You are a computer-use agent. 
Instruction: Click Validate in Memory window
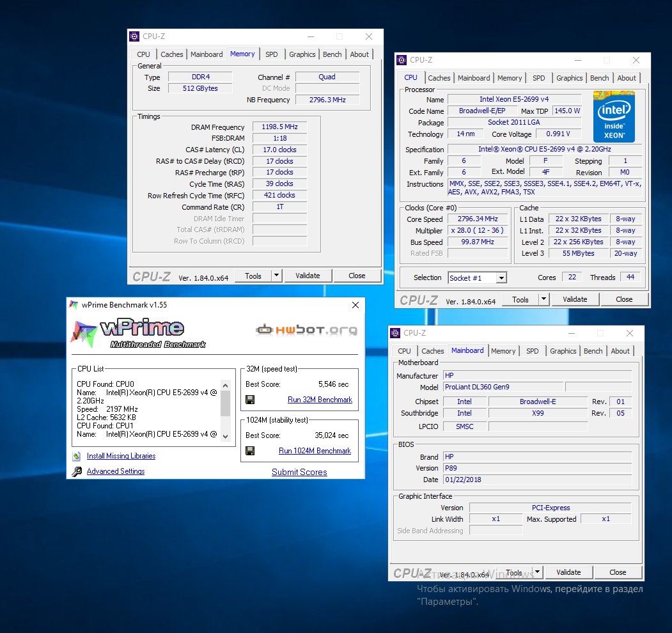308,276
